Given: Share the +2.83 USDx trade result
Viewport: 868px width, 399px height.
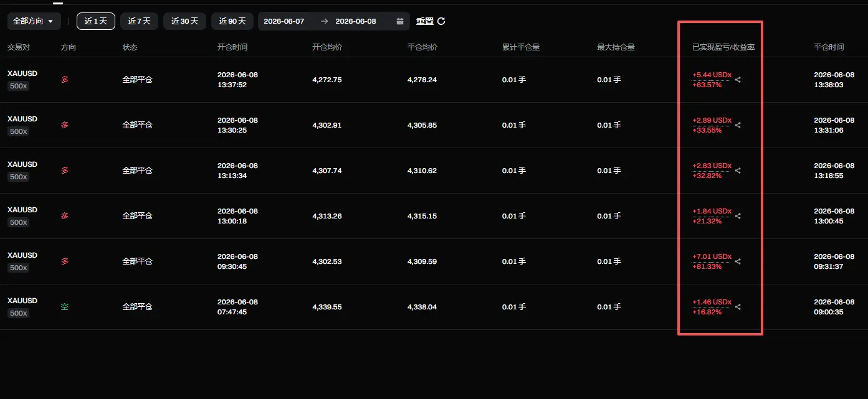Looking at the screenshot, I should pyautogui.click(x=738, y=171).
